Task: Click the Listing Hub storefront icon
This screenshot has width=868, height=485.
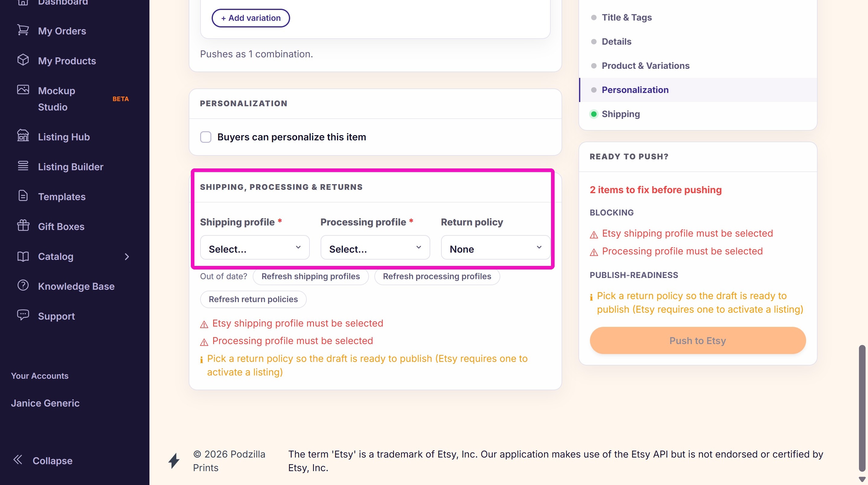Action: [23, 136]
